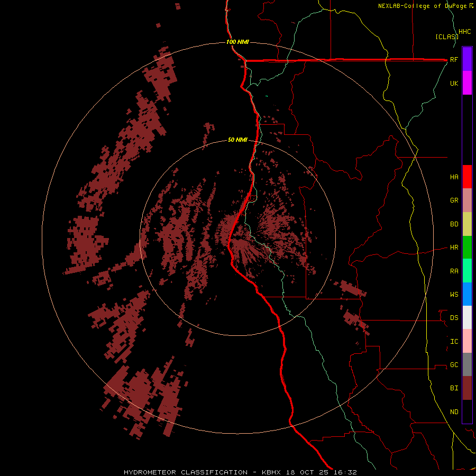Screen dimensions: 476x476
Task: Click the UK magenta legend swatch
Action: click(x=467, y=83)
